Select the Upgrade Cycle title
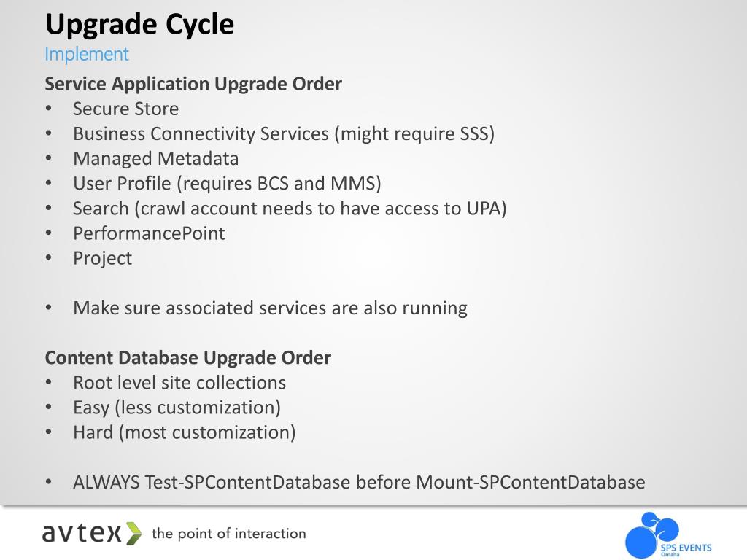Screen dimensions: 747x560 [139, 24]
